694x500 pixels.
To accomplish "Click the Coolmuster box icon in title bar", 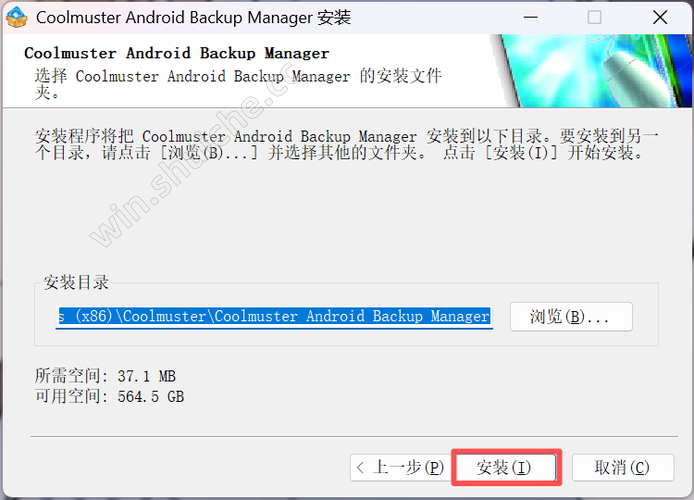I will pyautogui.click(x=17, y=17).
